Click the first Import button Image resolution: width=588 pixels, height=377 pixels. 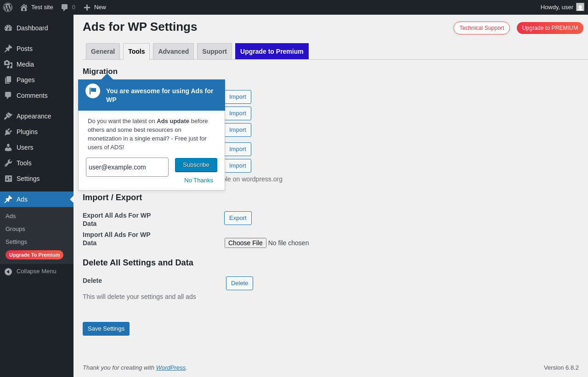(237, 97)
